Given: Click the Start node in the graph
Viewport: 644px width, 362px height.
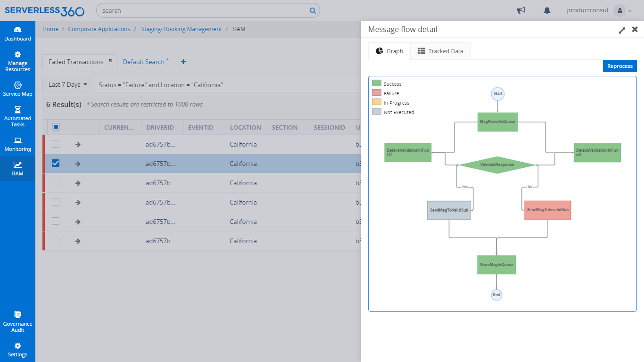Looking at the screenshot, I should click(497, 93).
